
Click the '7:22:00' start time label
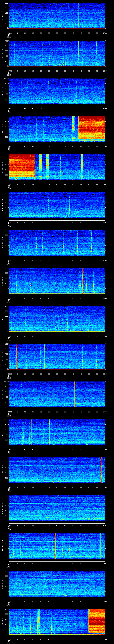pos(9,260)
